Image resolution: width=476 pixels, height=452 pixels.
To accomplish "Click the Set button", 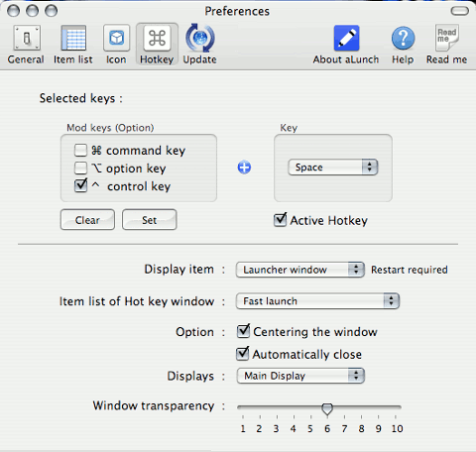I will point(150,220).
